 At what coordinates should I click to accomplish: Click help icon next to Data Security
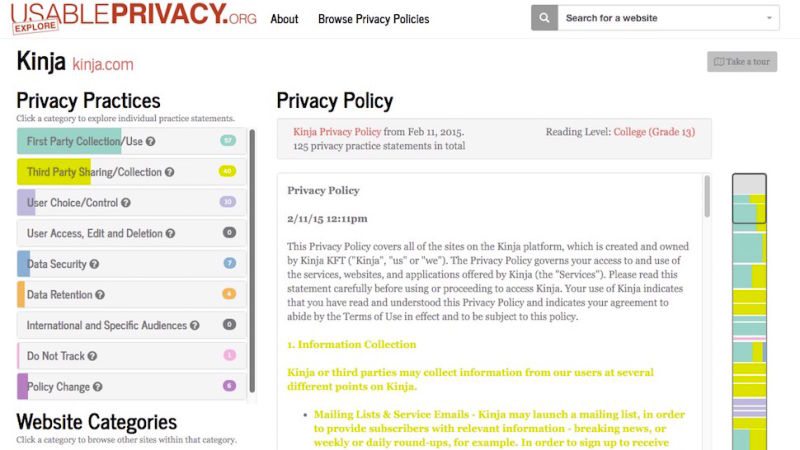pyautogui.click(x=94, y=264)
